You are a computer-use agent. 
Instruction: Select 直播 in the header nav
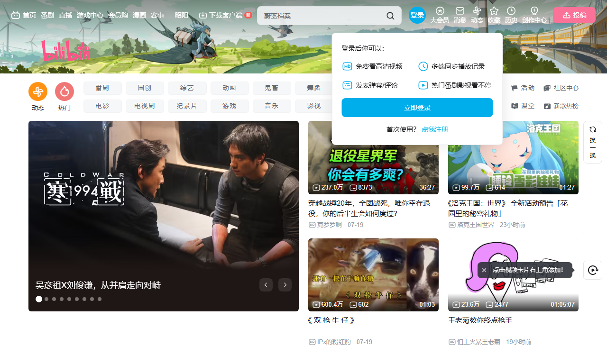[x=65, y=15]
